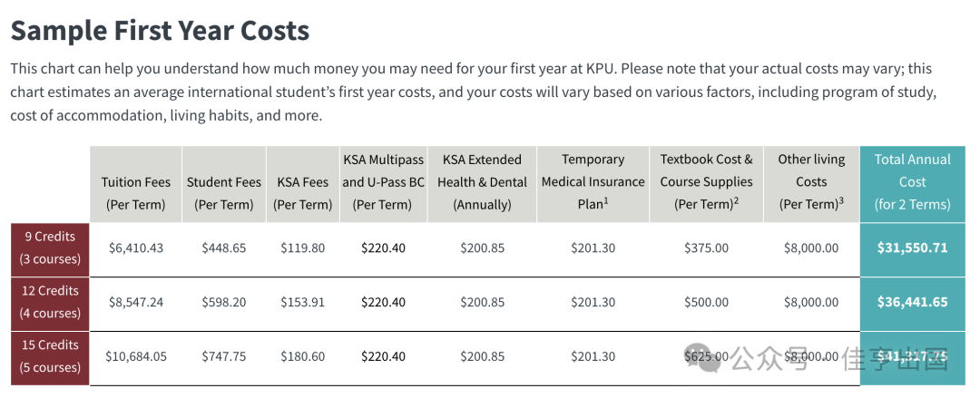Select the 12 Credits row label
This screenshot has width=980, height=398.
50,302
